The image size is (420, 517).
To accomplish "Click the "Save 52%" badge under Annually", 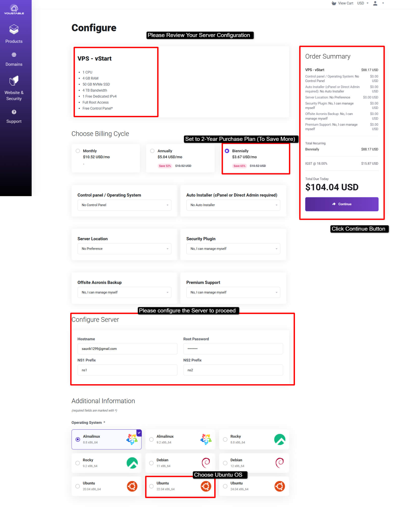I will click(x=165, y=166).
